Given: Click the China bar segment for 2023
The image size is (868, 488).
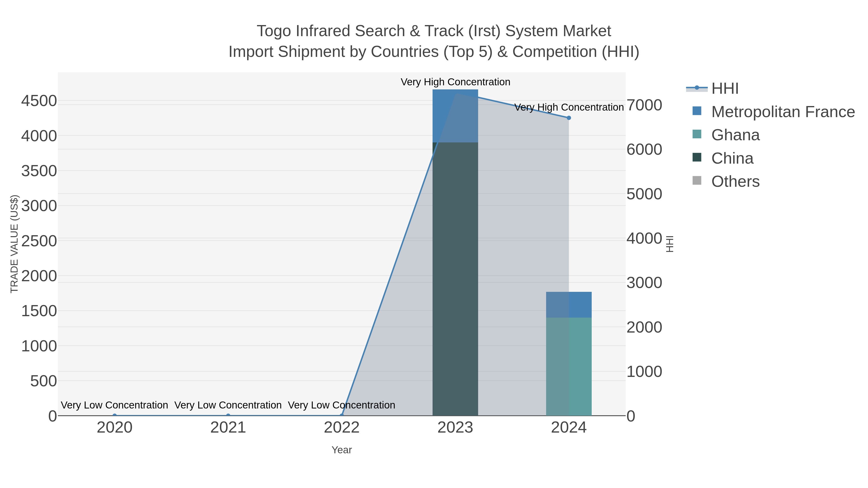Looking at the screenshot, I should [455, 279].
